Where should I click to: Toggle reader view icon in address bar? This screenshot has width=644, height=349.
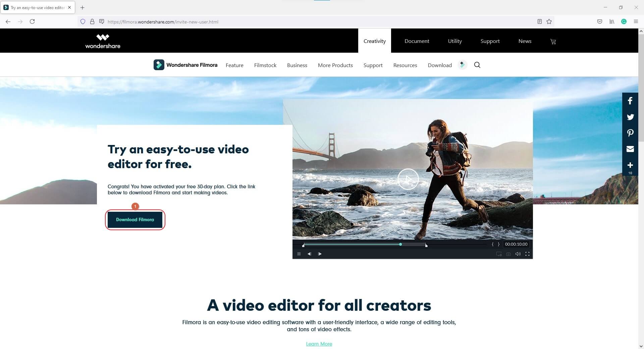(539, 21)
